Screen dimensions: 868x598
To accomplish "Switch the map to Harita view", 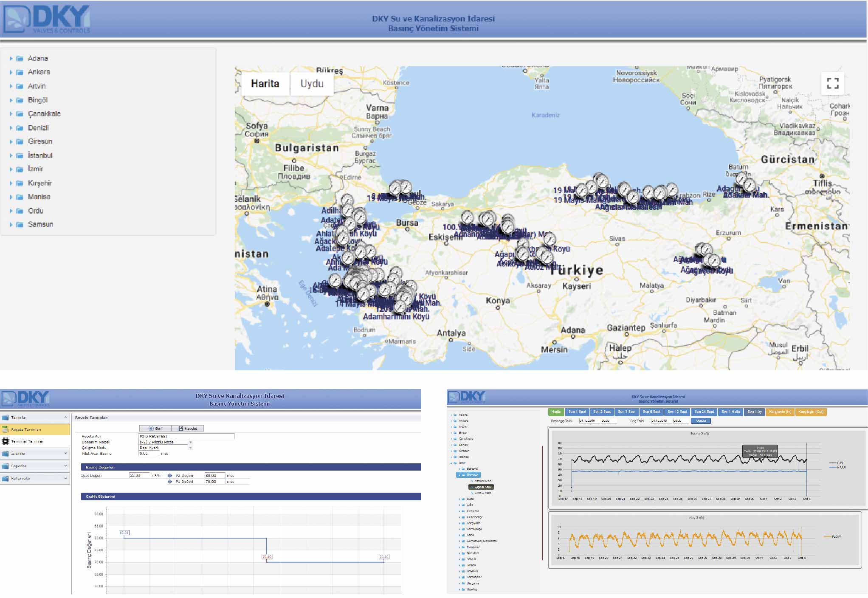I will tap(265, 83).
